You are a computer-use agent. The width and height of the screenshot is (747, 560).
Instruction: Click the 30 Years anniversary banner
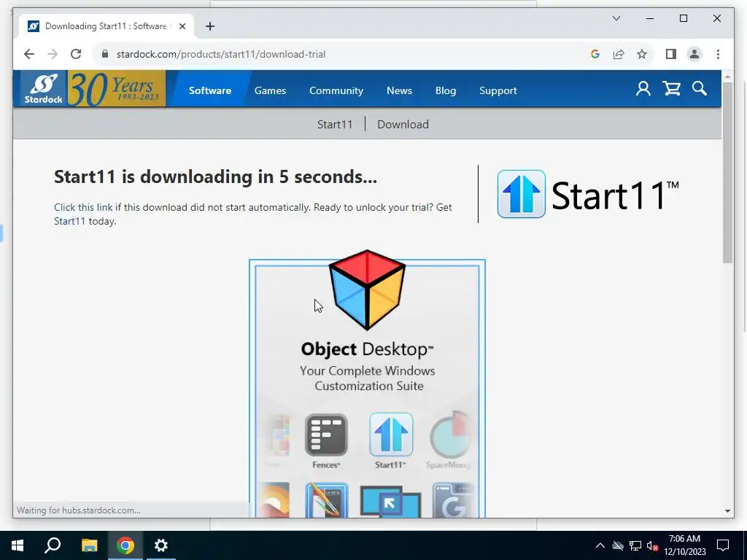click(117, 88)
